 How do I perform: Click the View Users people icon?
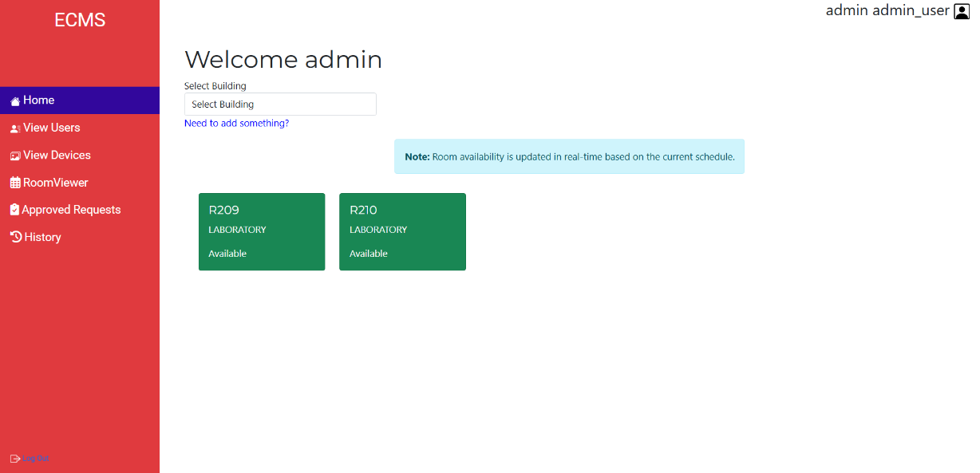click(x=15, y=128)
